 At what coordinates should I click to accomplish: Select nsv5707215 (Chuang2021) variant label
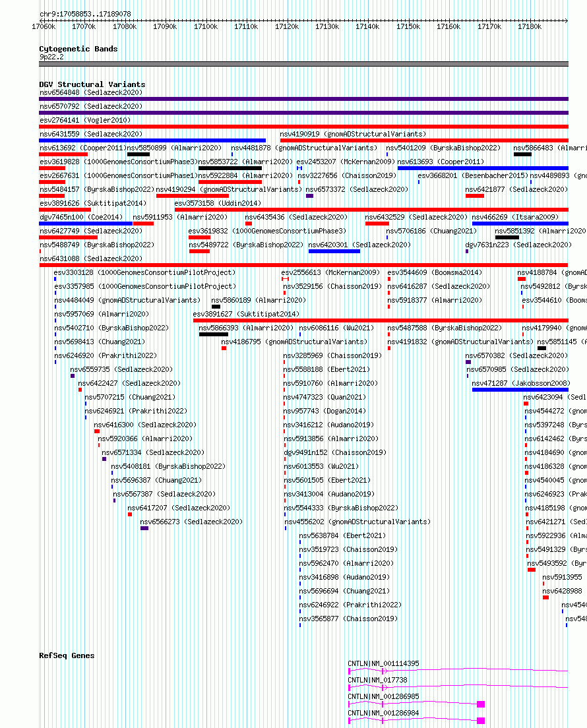(130, 398)
